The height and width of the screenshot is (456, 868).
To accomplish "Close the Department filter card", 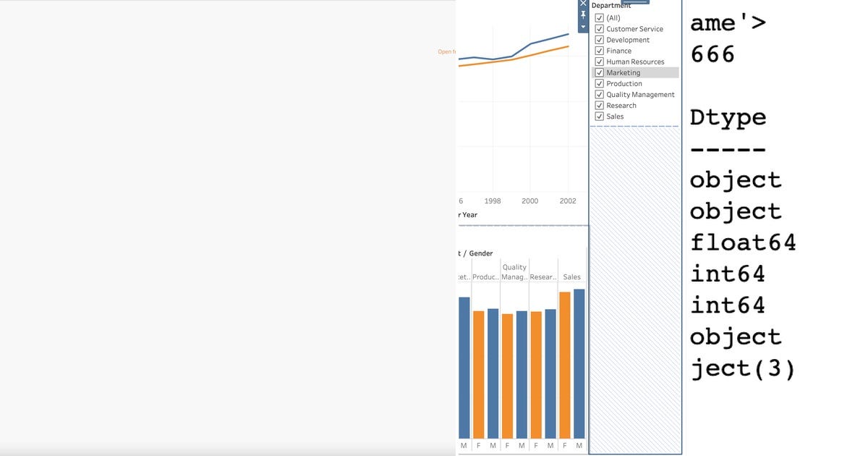I will click(583, 3).
